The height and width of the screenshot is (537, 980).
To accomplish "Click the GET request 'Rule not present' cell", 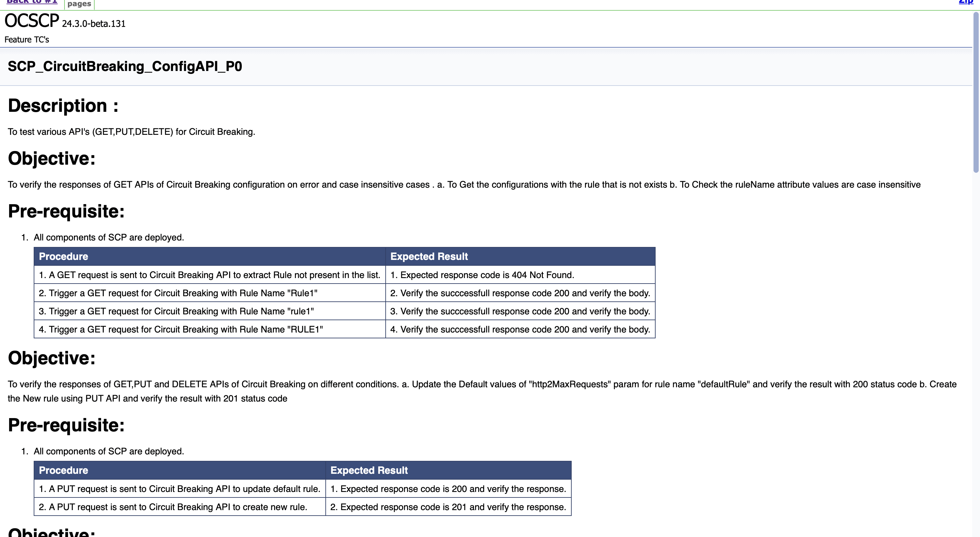I will click(x=209, y=275).
